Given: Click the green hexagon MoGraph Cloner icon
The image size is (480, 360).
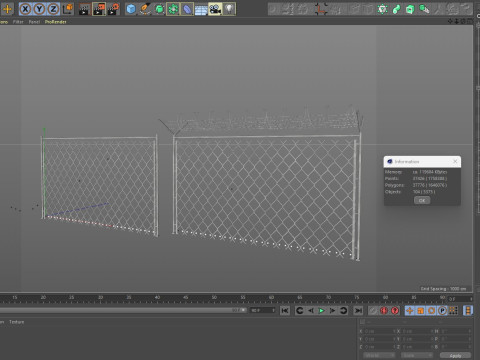Looking at the screenshot, I should pos(382,9).
